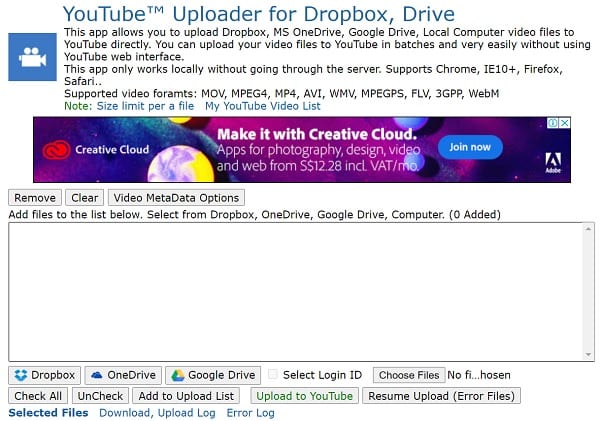The image size is (600, 421).
Task: Open the ad info icon on banner
Action: pyautogui.click(x=553, y=123)
